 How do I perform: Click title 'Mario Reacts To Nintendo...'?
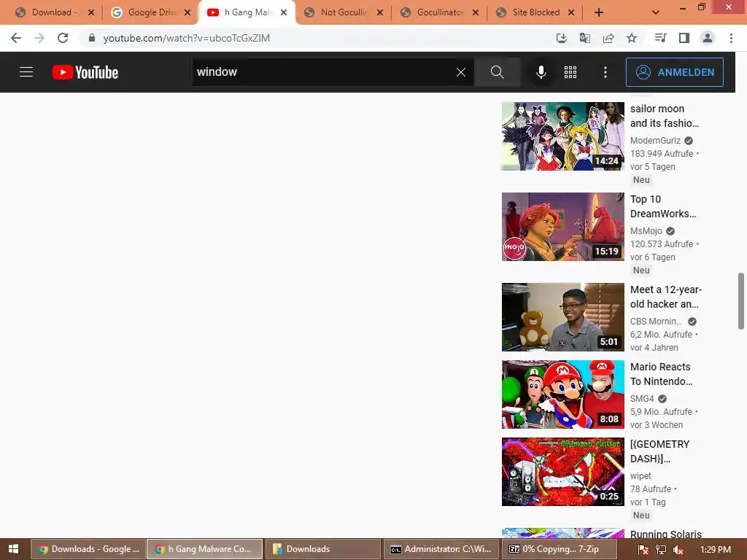click(661, 374)
